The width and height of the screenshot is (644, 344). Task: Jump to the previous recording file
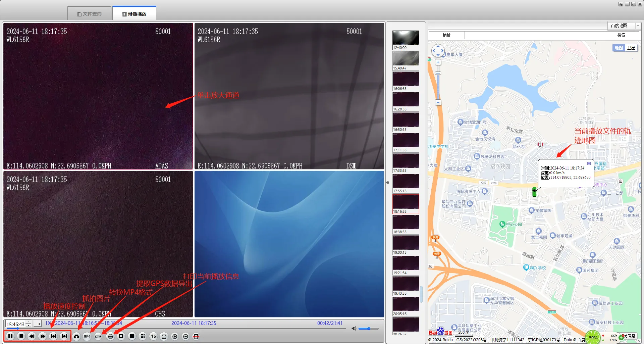pyautogui.click(x=53, y=336)
